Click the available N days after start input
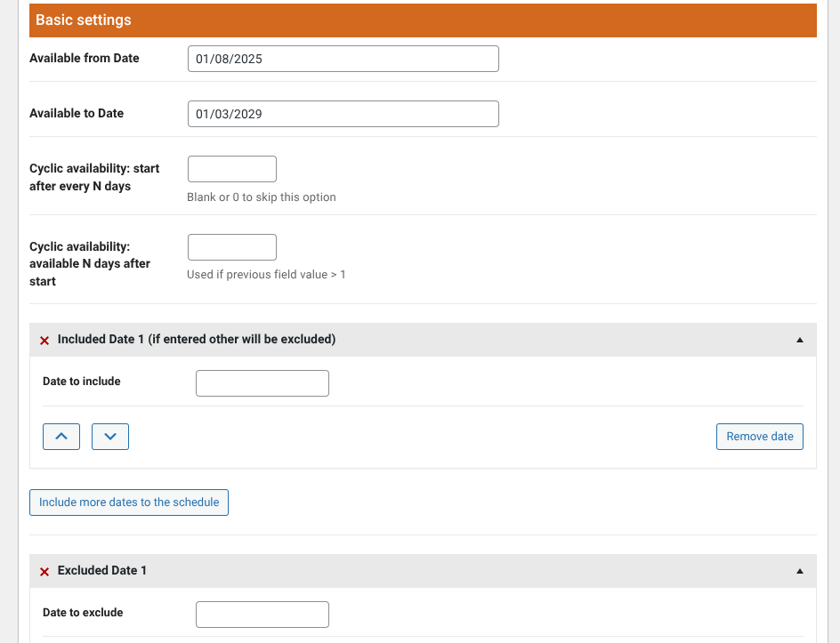The width and height of the screenshot is (840, 643). click(231, 247)
